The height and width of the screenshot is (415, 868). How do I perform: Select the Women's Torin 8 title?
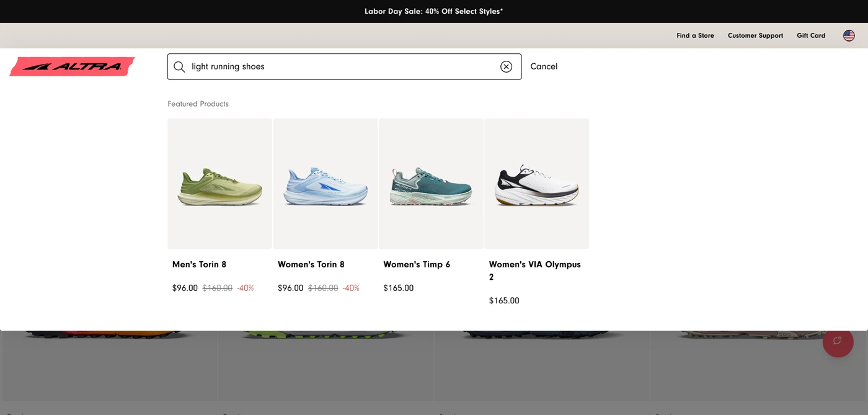(x=311, y=264)
